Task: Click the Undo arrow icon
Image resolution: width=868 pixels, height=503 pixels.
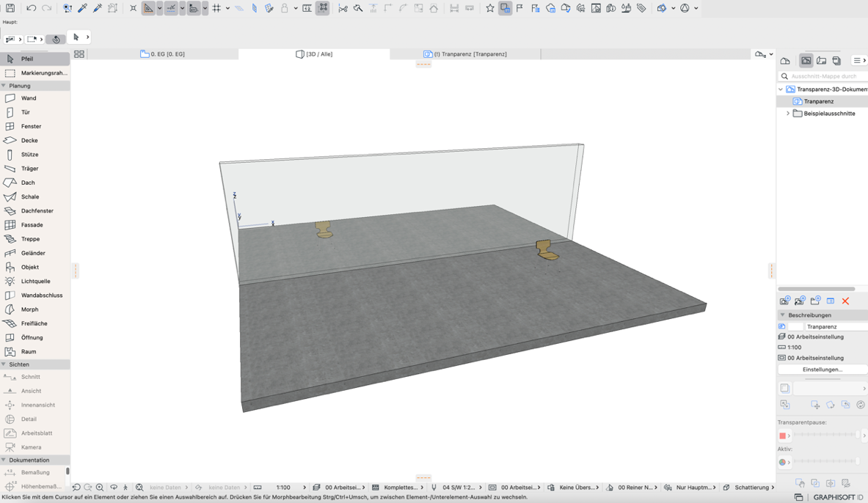Action: point(31,8)
